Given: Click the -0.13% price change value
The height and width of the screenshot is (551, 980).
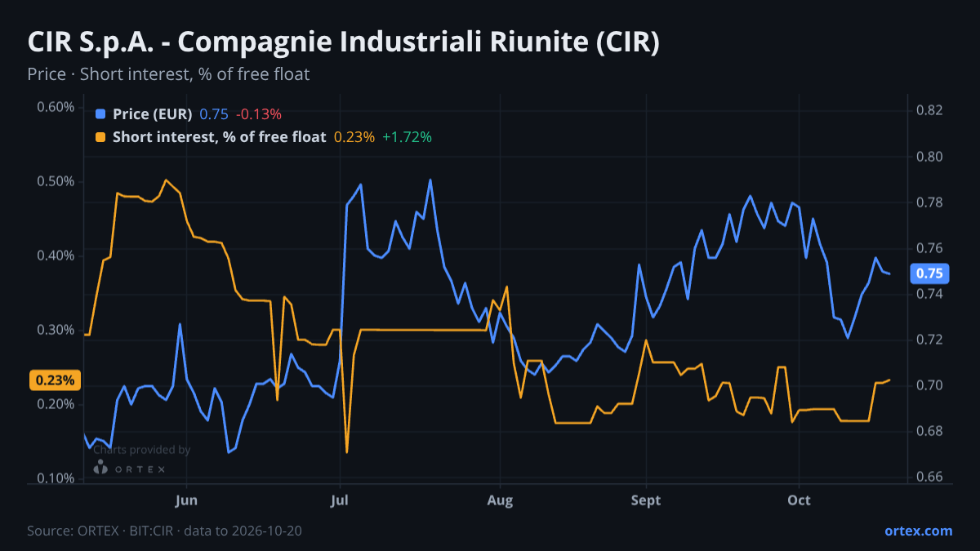Looking at the screenshot, I should click(x=259, y=114).
